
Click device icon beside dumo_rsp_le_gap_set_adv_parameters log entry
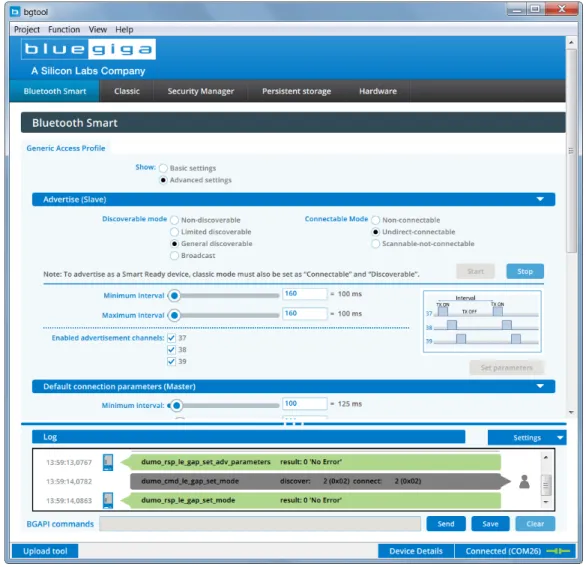[x=108, y=462]
